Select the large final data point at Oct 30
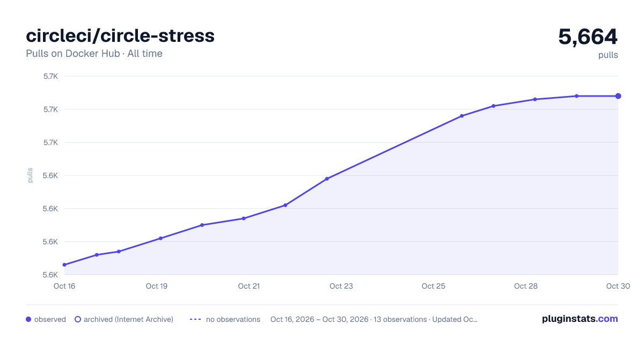The width and height of the screenshot is (644, 338). click(618, 96)
